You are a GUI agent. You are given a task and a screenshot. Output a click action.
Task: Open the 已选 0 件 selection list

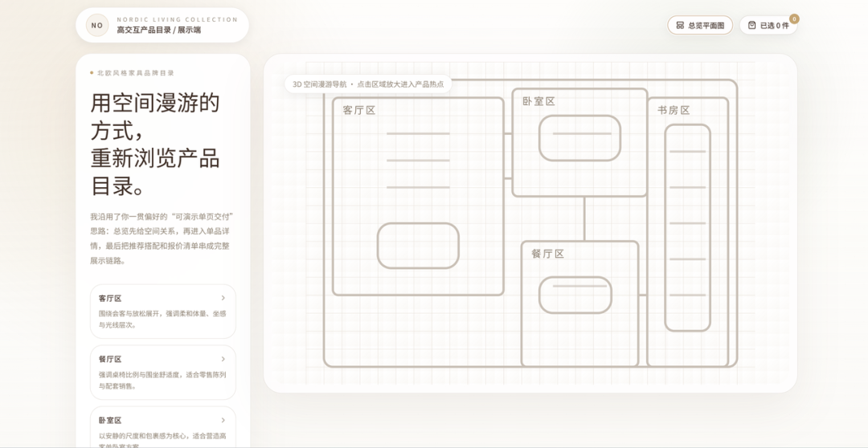pos(768,26)
